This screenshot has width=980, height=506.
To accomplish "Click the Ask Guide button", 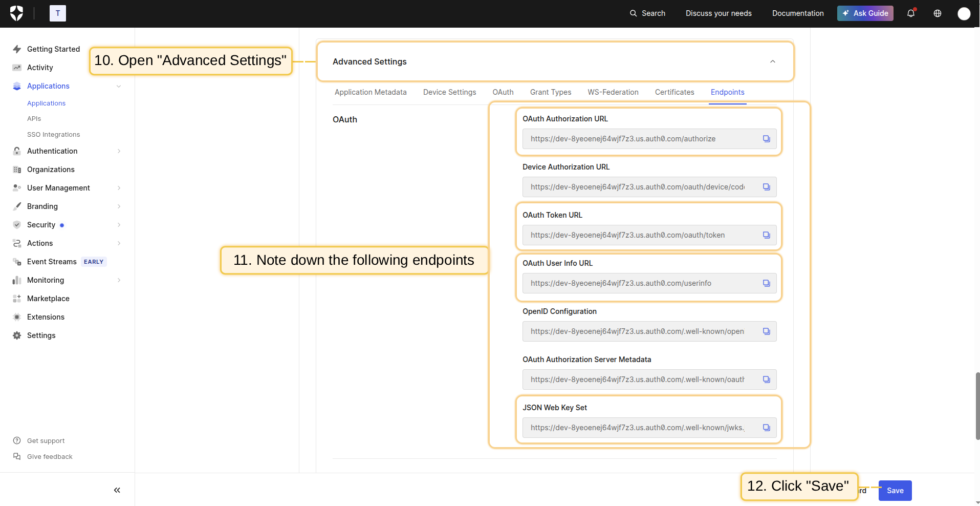I will click(865, 13).
